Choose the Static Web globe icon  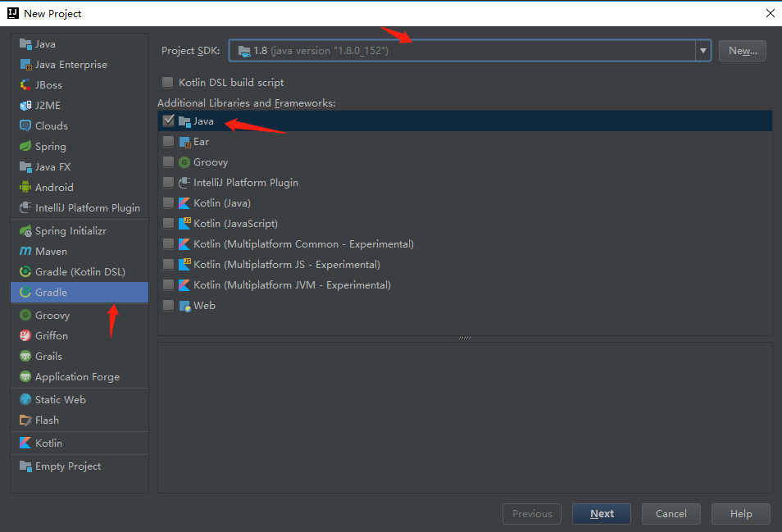(x=25, y=399)
